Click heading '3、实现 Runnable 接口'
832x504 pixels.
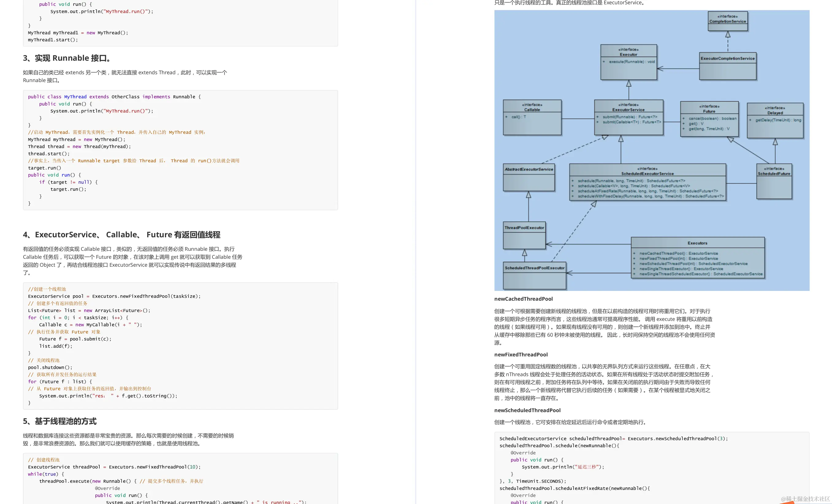(67, 58)
